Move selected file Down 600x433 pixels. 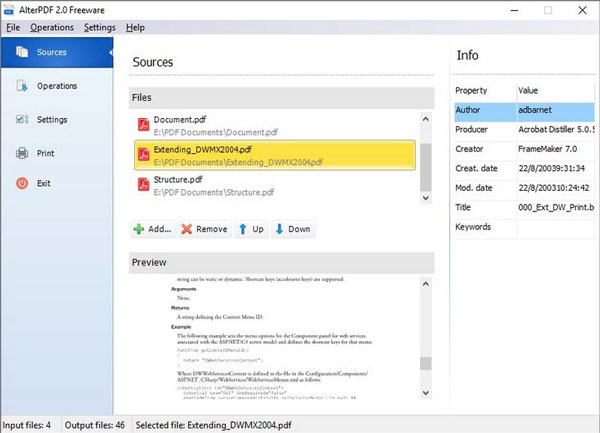293,229
